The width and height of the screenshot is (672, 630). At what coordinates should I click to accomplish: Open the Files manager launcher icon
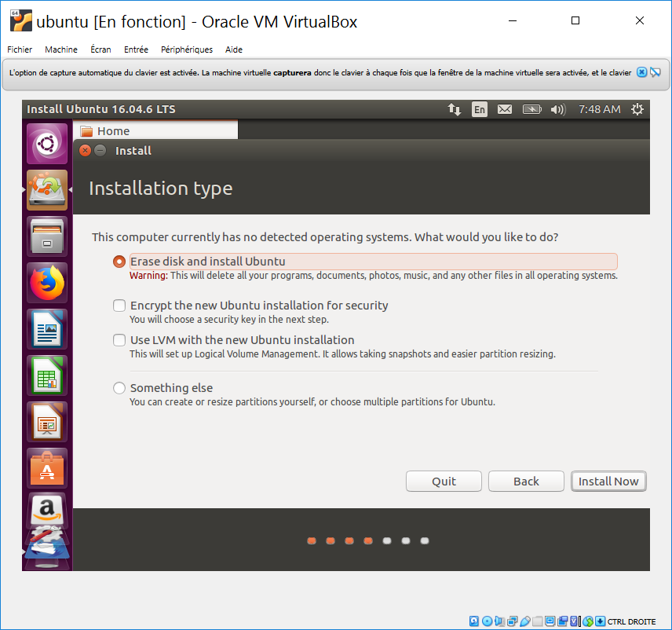coord(47,236)
